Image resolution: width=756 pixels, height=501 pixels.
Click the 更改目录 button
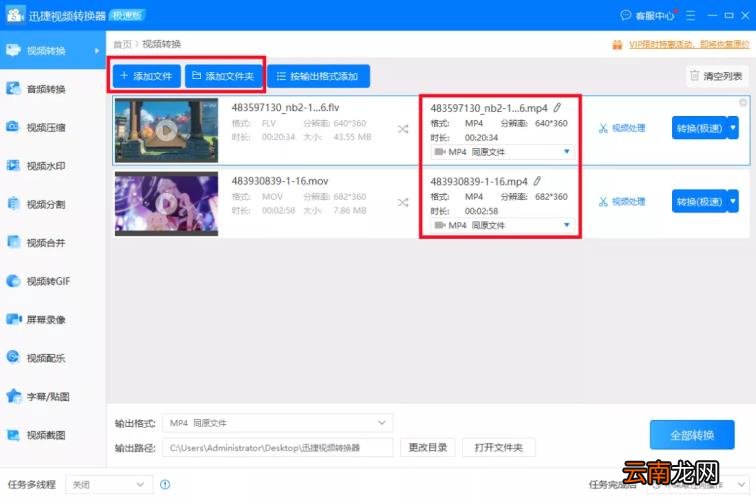428,447
